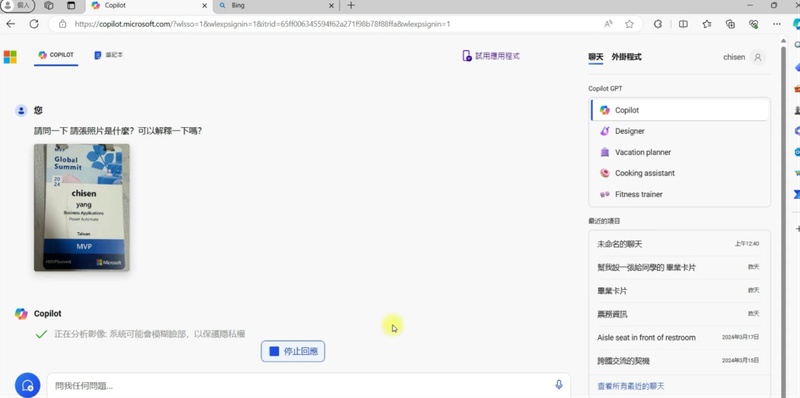Activate the microphone voice input
Image resolution: width=800 pixels, height=398 pixels.
click(x=559, y=385)
